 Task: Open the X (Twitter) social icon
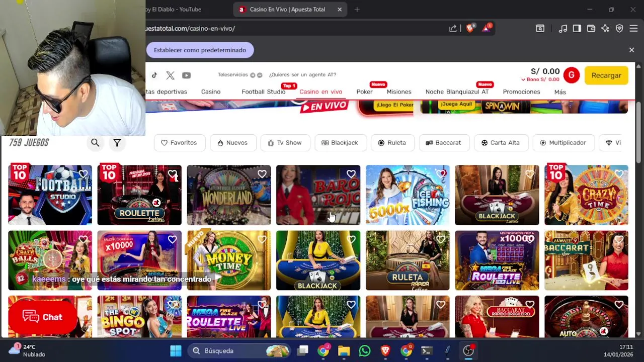pyautogui.click(x=170, y=75)
